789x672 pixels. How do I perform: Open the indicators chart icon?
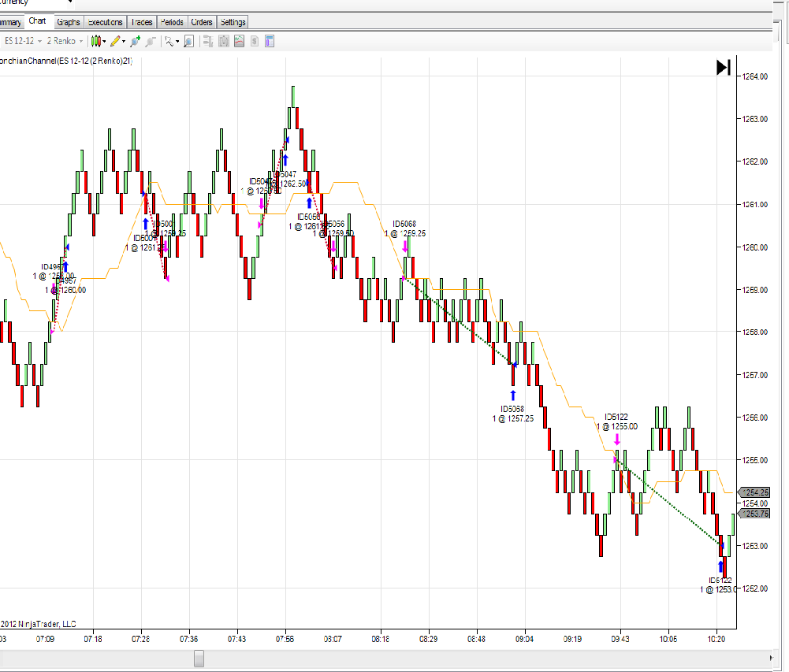click(239, 41)
